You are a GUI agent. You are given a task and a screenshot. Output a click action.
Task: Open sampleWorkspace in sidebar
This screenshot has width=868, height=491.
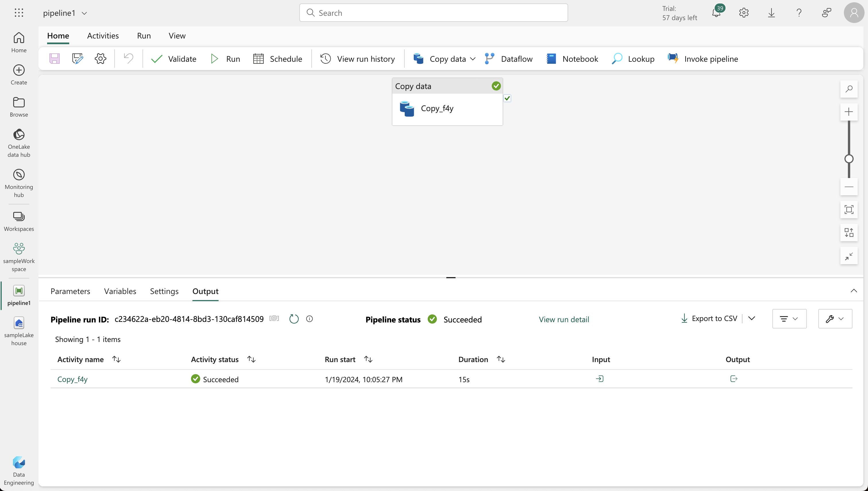pyautogui.click(x=19, y=257)
